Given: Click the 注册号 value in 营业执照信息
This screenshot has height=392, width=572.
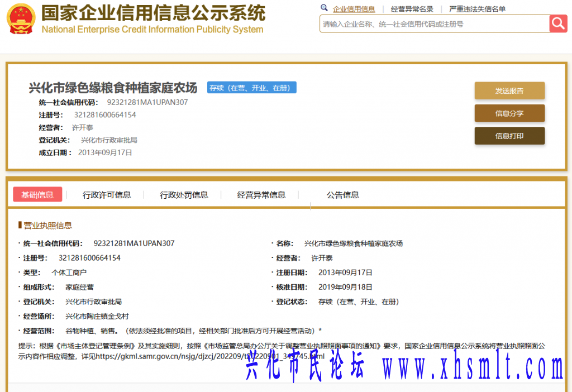Looking at the screenshot, I should coord(89,258).
